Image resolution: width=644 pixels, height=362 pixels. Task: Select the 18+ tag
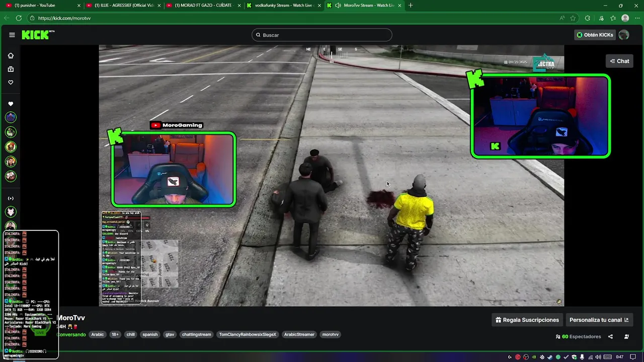[115, 334]
